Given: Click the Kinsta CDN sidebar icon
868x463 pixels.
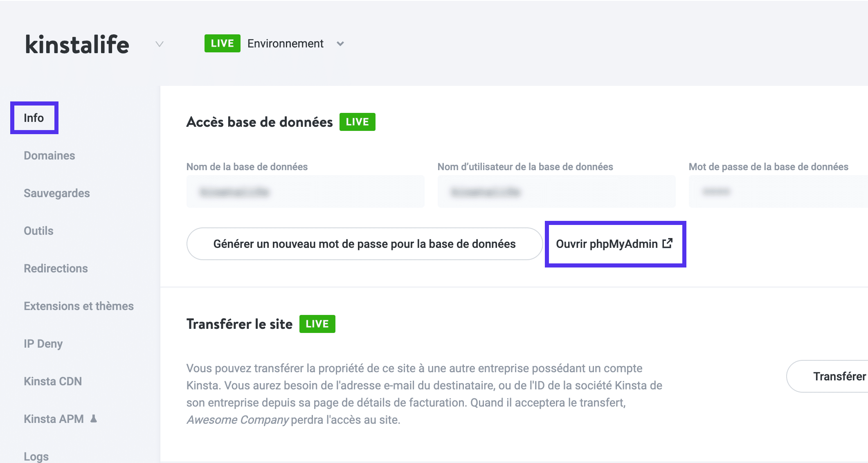Looking at the screenshot, I should pyautogui.click(x=52, y=380).
